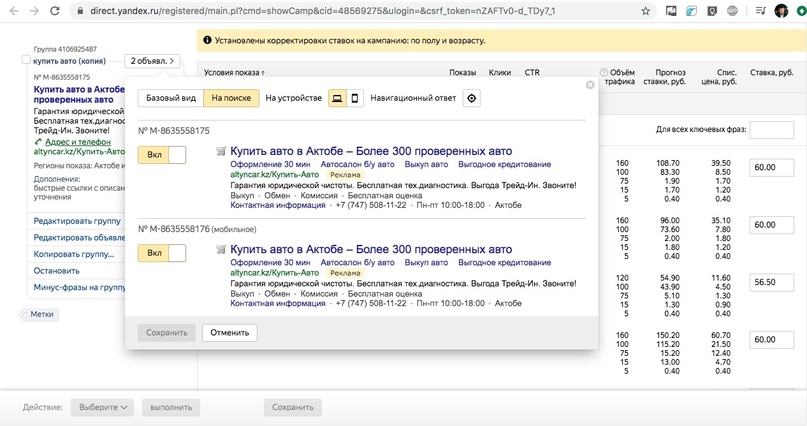This screenshot has height=426, width=807.
Task: Click the Показы column header
Action: click(x=463, y=73)
